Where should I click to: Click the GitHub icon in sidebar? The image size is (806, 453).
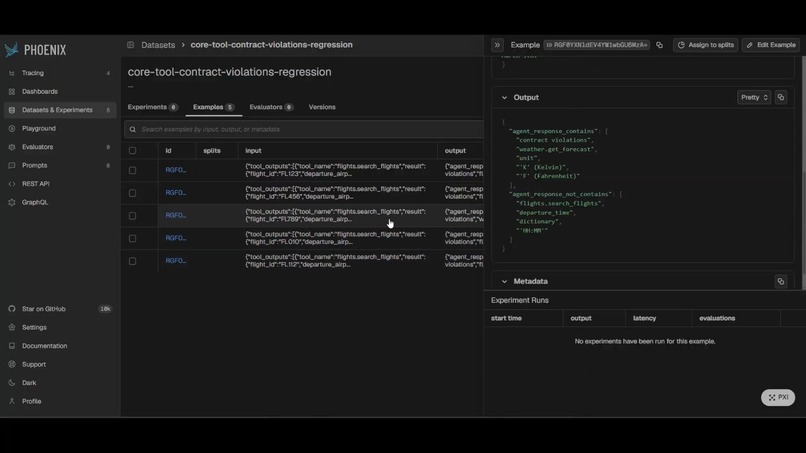tap(12, 309)
